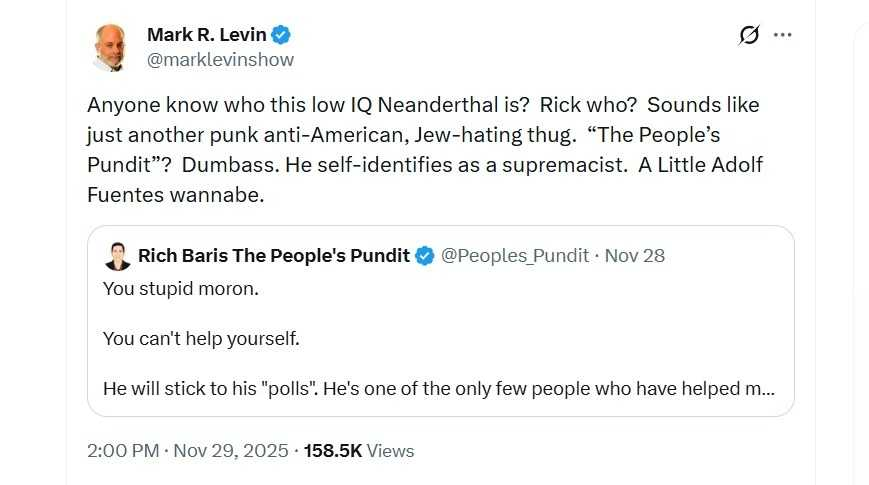Click the @marklevinshow handle

point(220,60)
